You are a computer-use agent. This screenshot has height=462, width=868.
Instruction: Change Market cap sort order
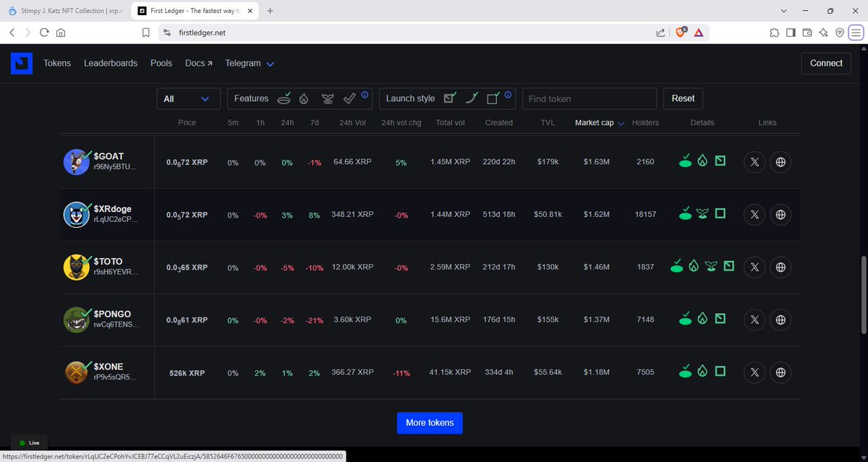pos(600,123)
